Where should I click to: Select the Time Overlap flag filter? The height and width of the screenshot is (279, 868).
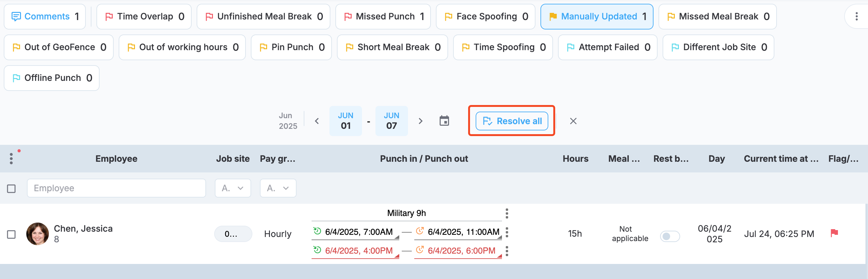(x=144, y=17)
